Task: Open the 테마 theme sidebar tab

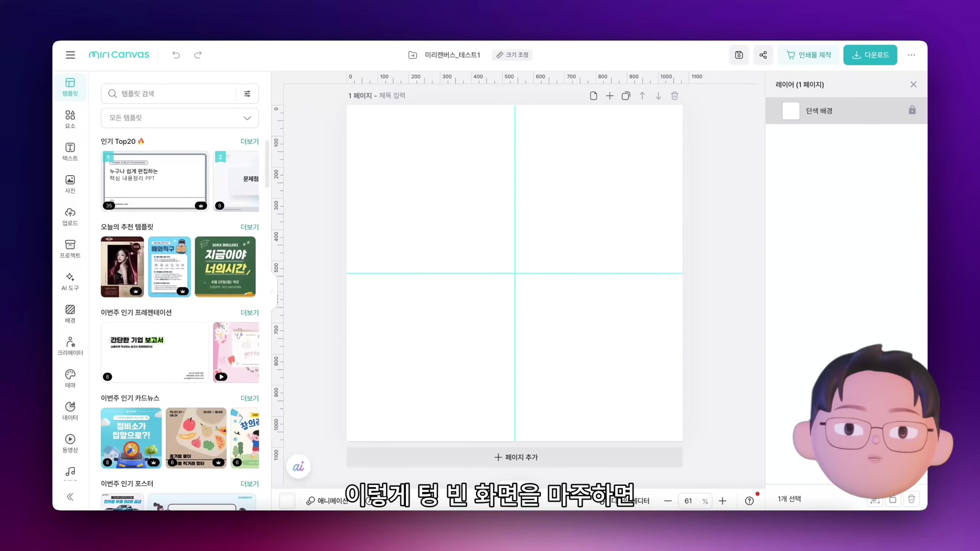Action: point(70,379)
